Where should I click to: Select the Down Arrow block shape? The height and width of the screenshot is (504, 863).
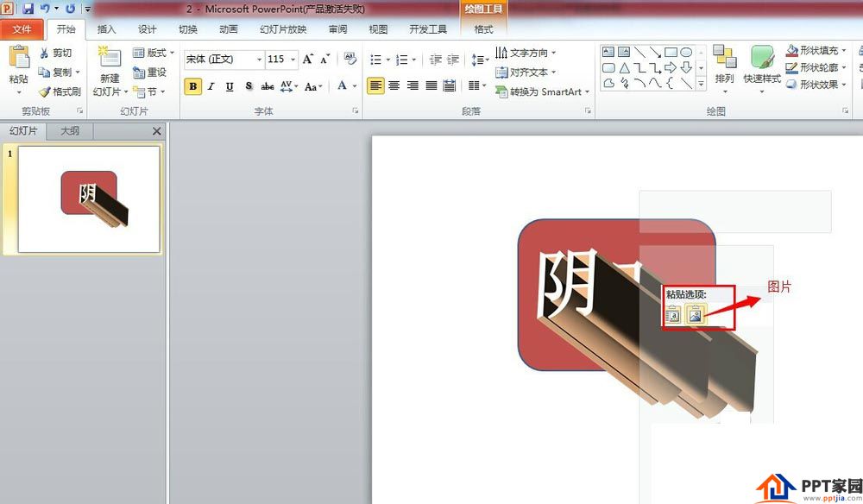686,67
